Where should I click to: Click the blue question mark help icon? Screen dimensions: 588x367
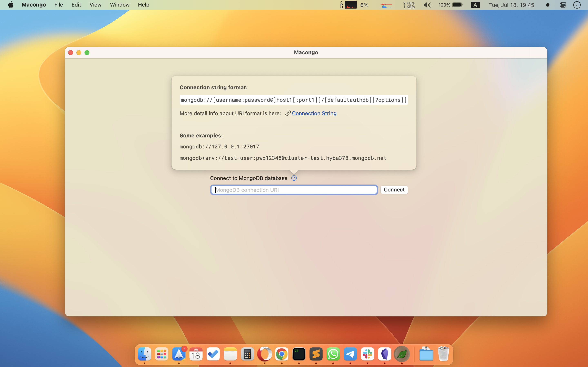294,178
